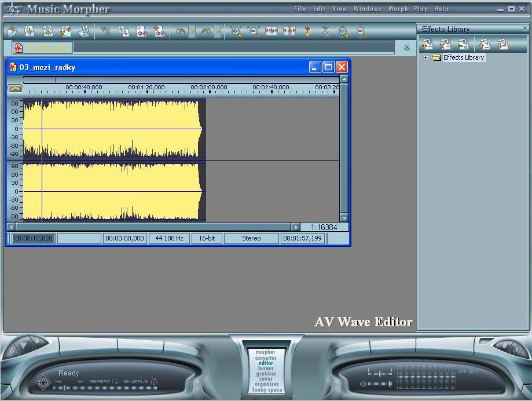Click the envelope icon left of the time ruler
The width and height of the screenshot is (532, 401).
[15, 89]
